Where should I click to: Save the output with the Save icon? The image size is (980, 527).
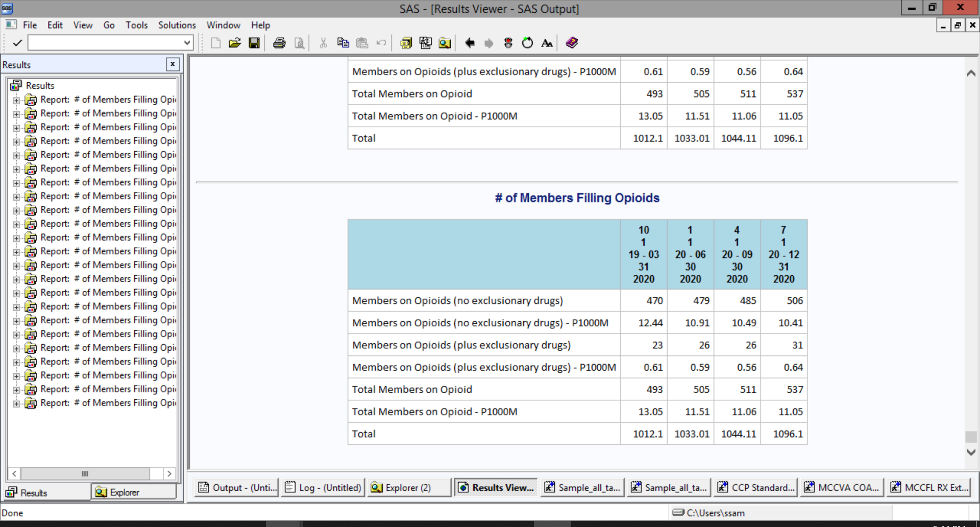click(x=254, y=43)
